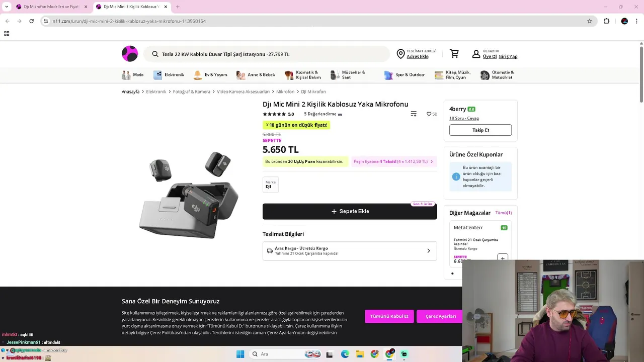644x362 pixels.
Task: Expand installment options chevron
Action: (x=432, y=161)
